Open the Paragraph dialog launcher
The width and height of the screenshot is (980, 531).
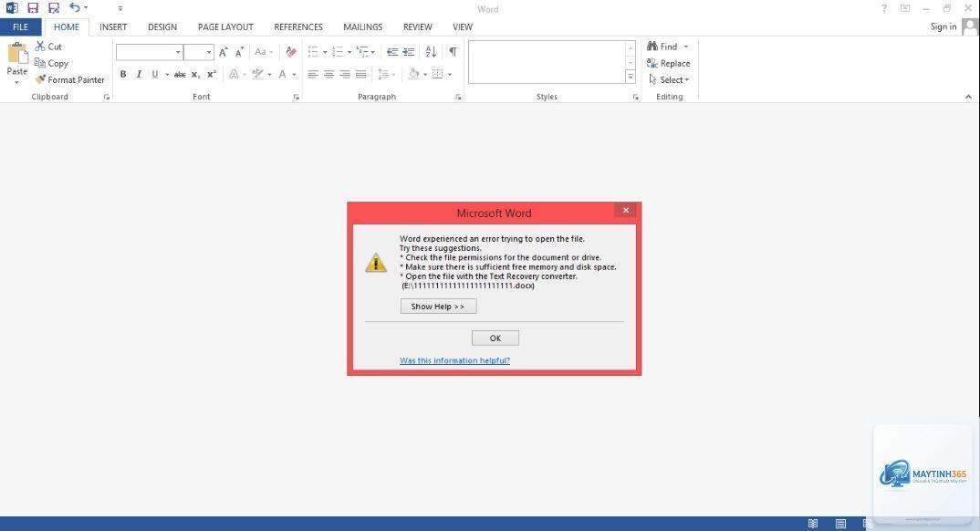[458, 97]
